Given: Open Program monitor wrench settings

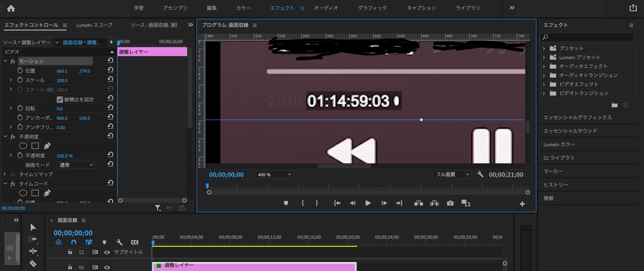Looking at the screenshot, I should pyautogui.click(x=480, y=174).
